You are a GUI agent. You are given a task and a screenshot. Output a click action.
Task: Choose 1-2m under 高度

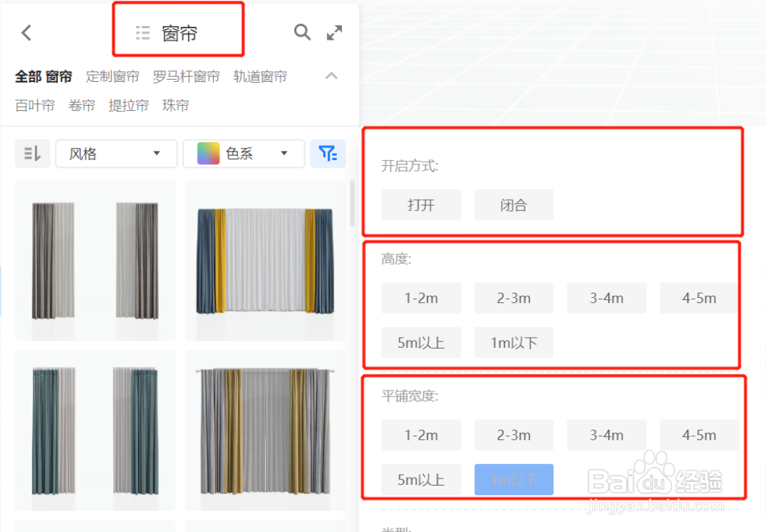coord(421,298)
